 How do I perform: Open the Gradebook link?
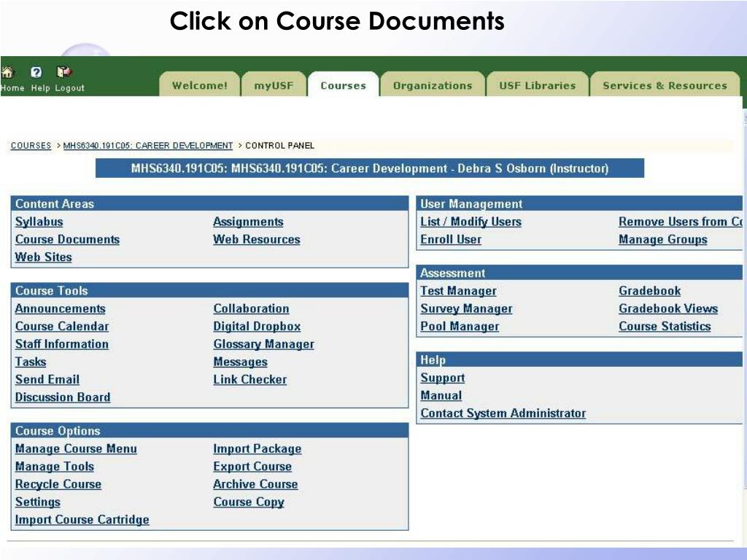coord(650,291)
